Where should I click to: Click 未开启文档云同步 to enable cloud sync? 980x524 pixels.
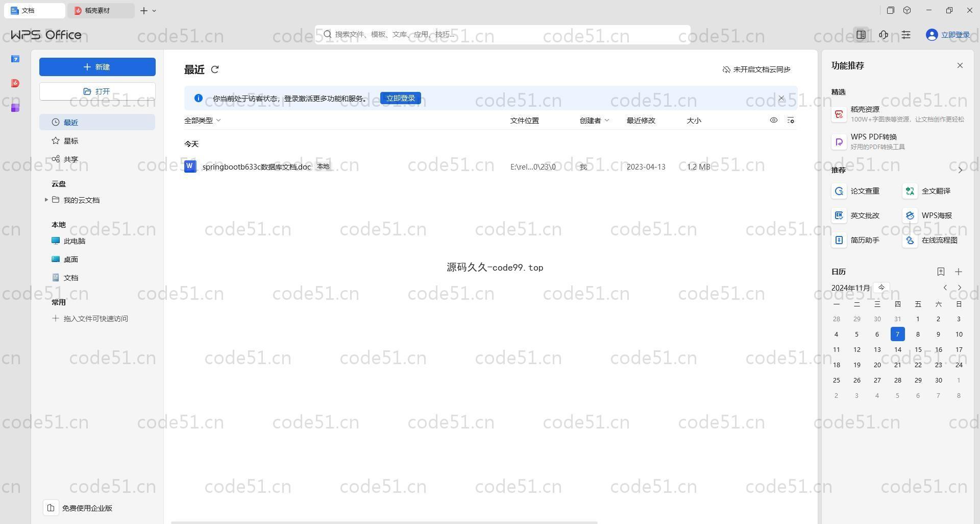click(756, 69)
